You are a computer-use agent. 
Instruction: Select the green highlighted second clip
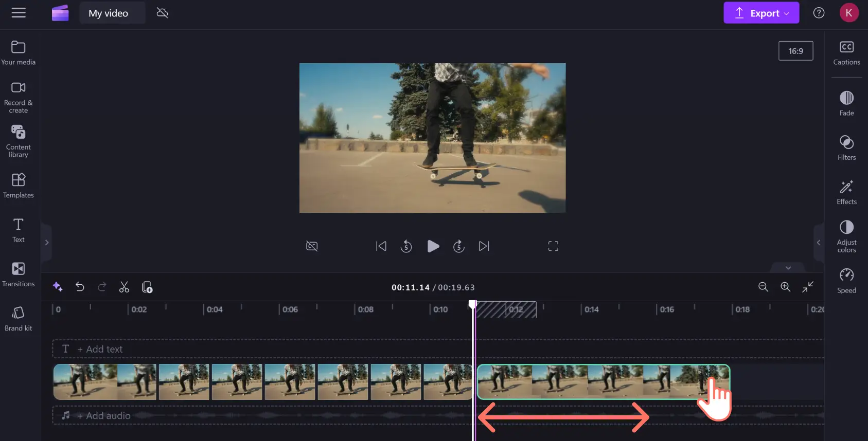[604, 382]
